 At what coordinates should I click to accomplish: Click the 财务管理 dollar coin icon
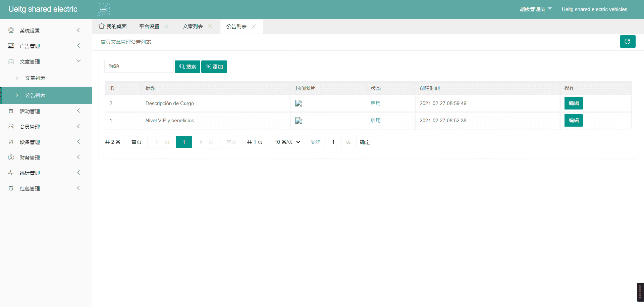coord(11,158)
